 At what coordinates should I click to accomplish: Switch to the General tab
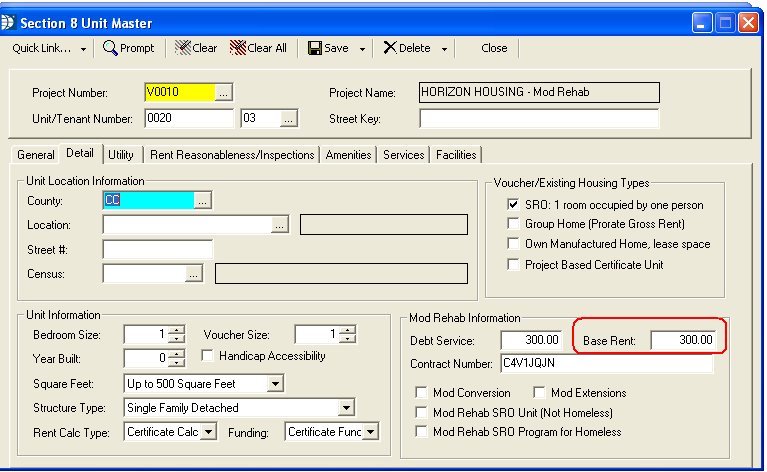[35, 155]
